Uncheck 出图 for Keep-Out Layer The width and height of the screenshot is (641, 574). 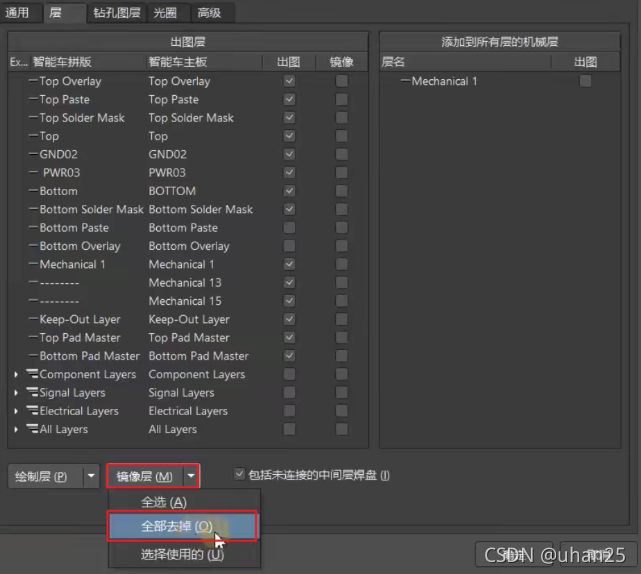point(289,319)
